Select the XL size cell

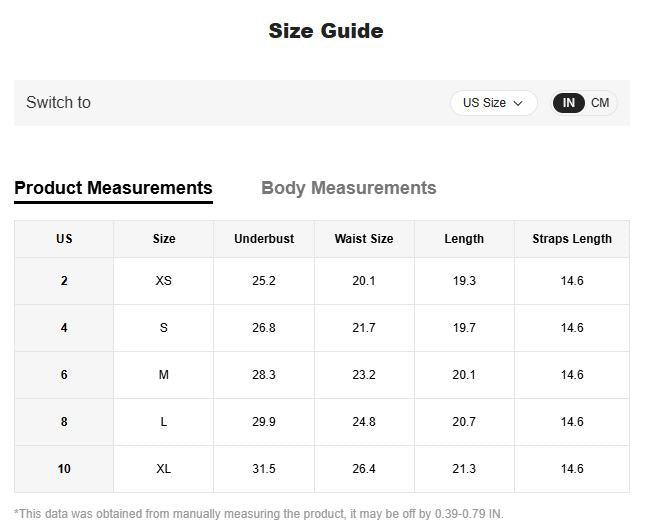click(164, 469)
